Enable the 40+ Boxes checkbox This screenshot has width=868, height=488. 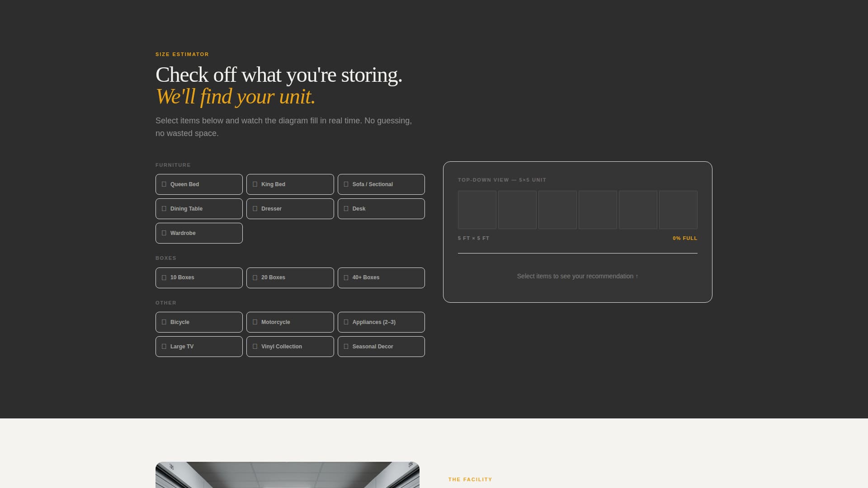[x=381, y=277]
